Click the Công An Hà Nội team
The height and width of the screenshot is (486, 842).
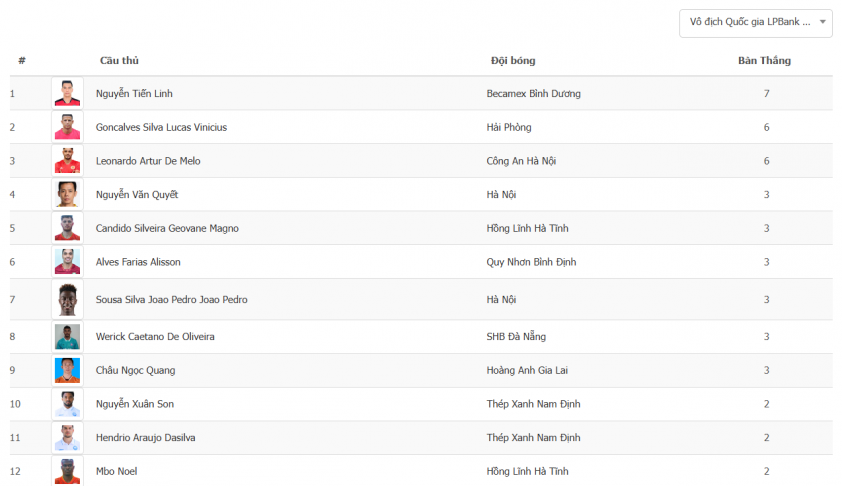521,161
